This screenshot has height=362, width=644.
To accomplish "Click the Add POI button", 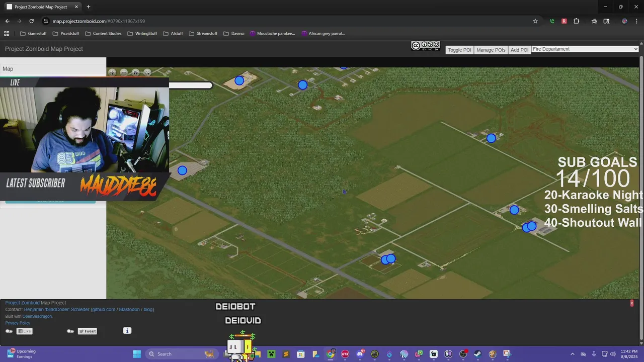I will point(519,50).
